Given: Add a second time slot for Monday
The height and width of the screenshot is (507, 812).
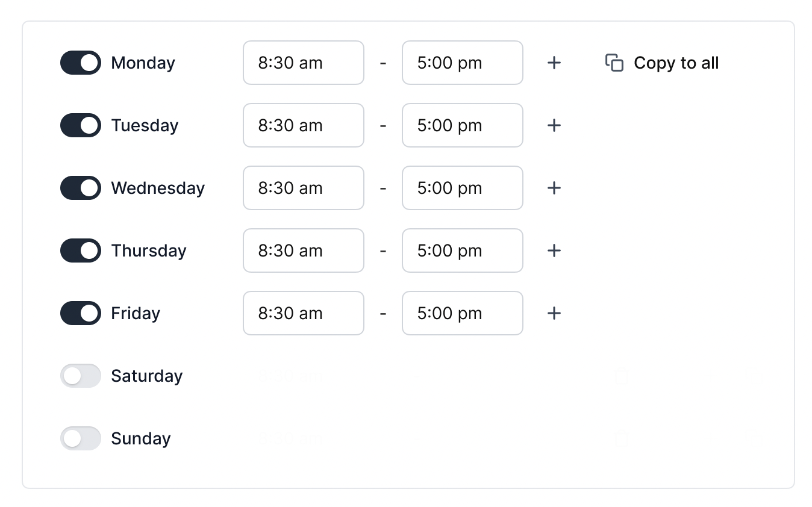Looking at the screenshot, I should pyautogui.click(x=554, y=63).
